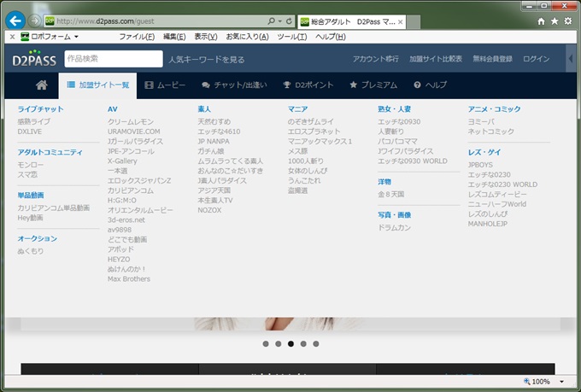Open the ヘルプ(H) menu
Viewport: 581px width, 392px height.
click(331, 37)
